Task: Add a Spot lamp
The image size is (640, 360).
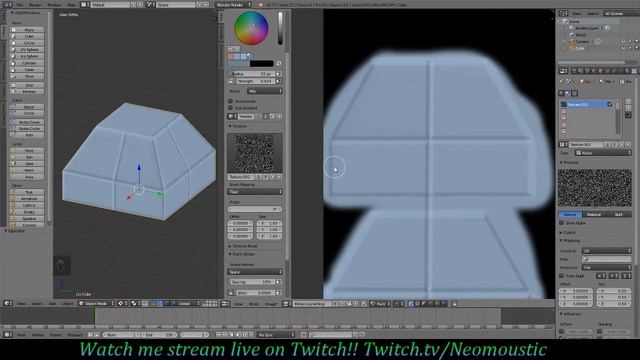Action: pyautogui.click(x=27, y=164)
